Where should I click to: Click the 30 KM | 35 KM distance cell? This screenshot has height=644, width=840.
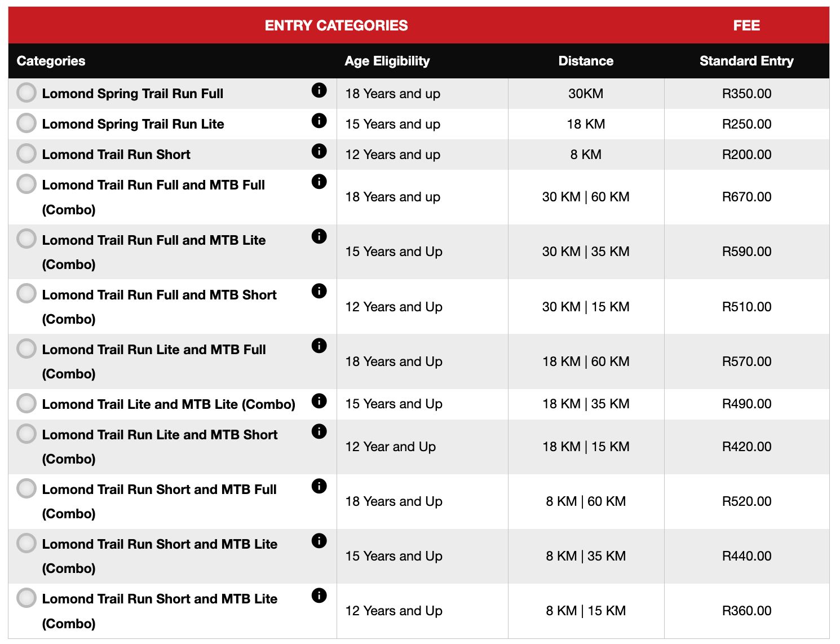586,252
